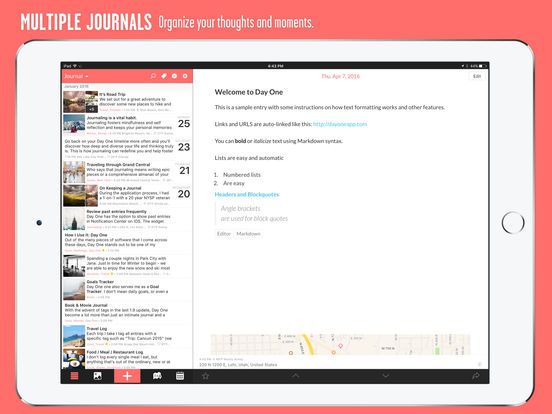Go to previous entry with up chevron
Image resolution: width=552 pixels, height=414 pixels.
tap(295, 376)
